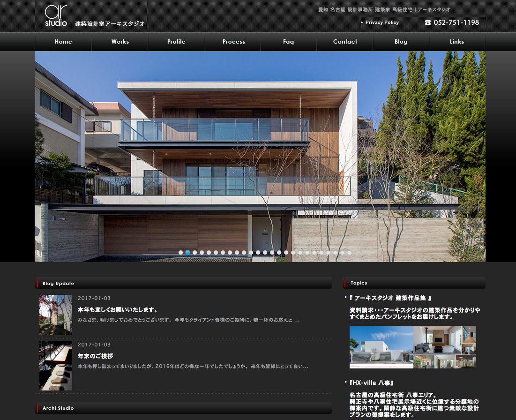Open Blog from the navigation bar
Screen dimensions: 516x420
401,42
